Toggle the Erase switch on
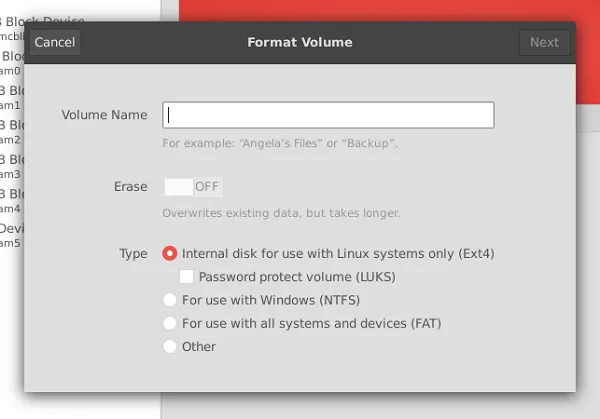600x419 pixels. 193,186
